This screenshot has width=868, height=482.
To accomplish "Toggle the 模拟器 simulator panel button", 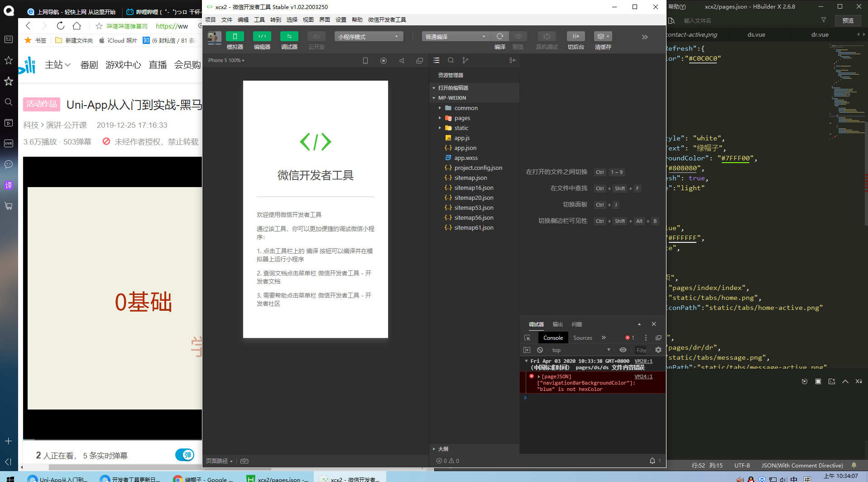I will tap(235, 36).
